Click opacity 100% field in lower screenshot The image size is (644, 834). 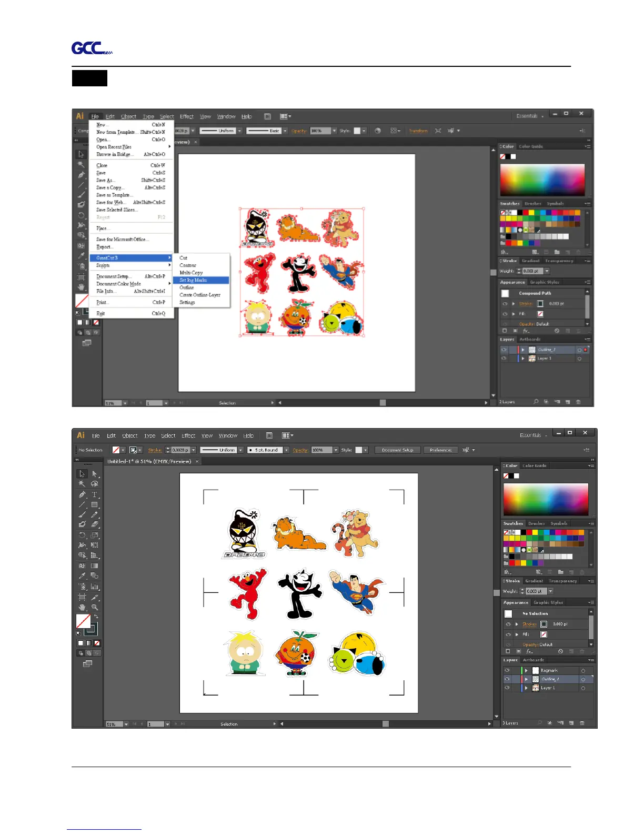tap(322, 450)
